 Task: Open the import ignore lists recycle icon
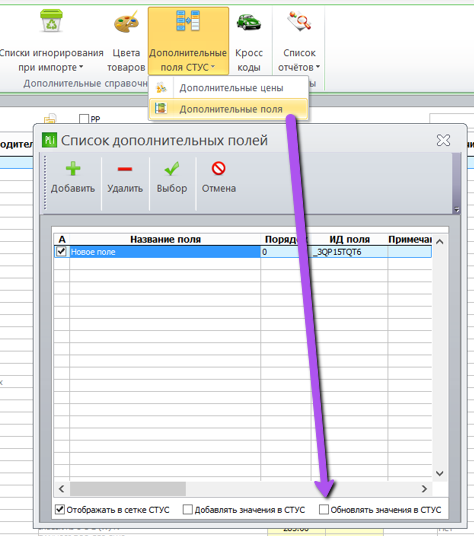[x=51, y=21]
